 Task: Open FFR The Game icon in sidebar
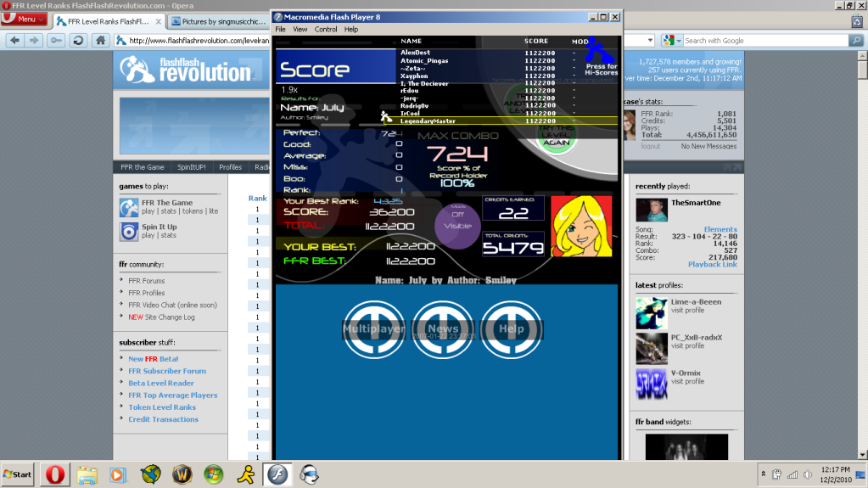click(x=128, y=207)
